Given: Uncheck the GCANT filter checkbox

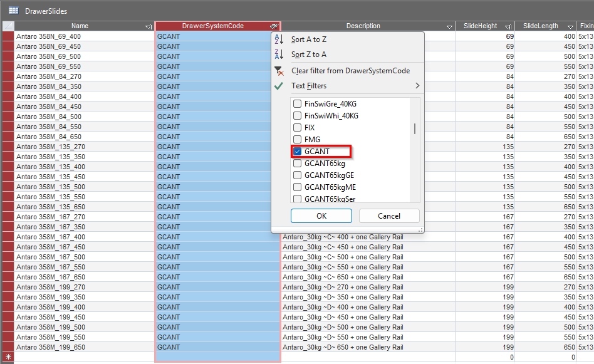Looking at the screenshot, I should (298, 152).
